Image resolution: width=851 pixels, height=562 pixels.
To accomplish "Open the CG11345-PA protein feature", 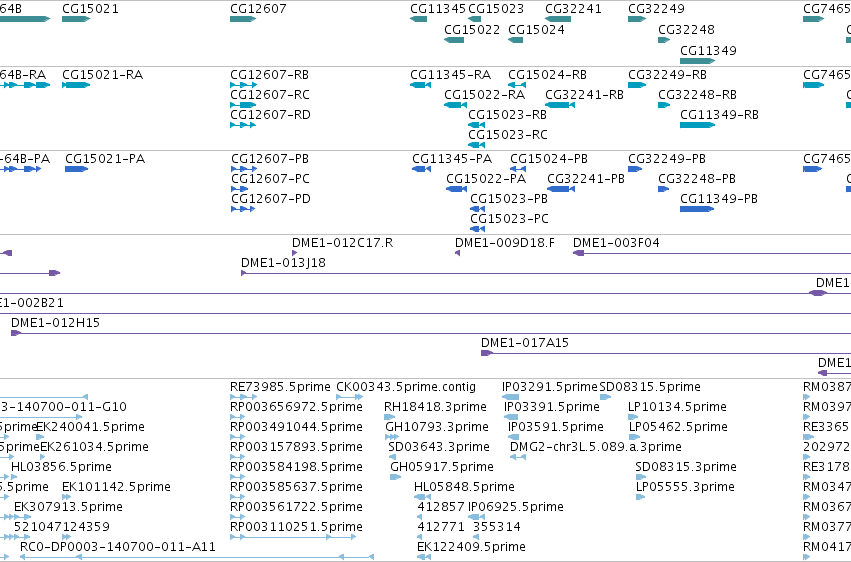I will pos(422,169).
